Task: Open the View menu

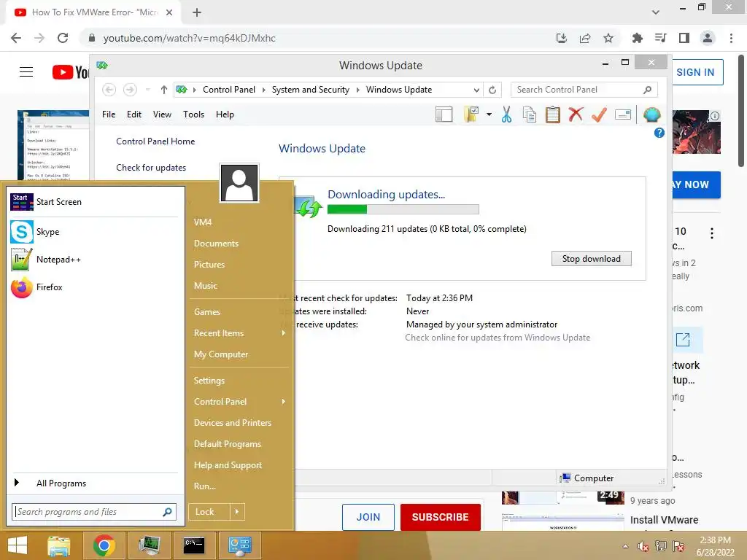Action: click(162, 114)
